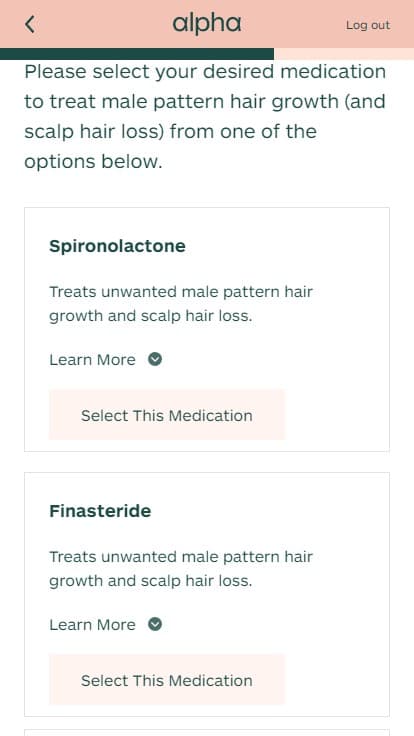Click the alpha logo in header
The width and height of the screenshot is (414, 736).
tap(207, 24)
